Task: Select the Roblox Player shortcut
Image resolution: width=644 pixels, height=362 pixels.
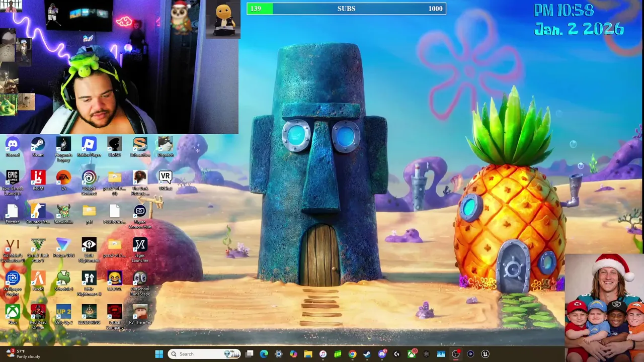Action: point(89,147)
